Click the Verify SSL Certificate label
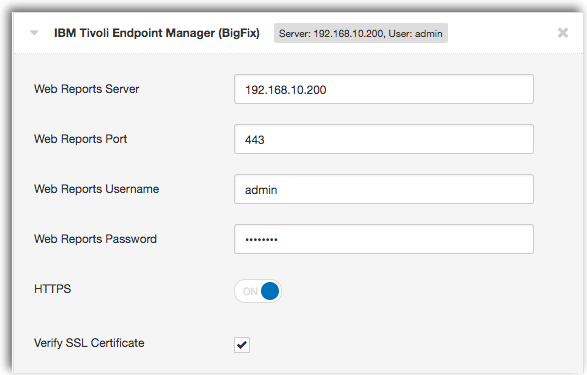Image resolution: width=587 pixels, height=375 pixels. (89, 343)
